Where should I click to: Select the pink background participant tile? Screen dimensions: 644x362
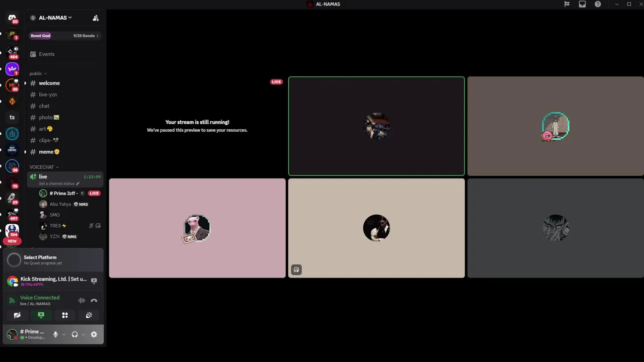coord(197,228)
